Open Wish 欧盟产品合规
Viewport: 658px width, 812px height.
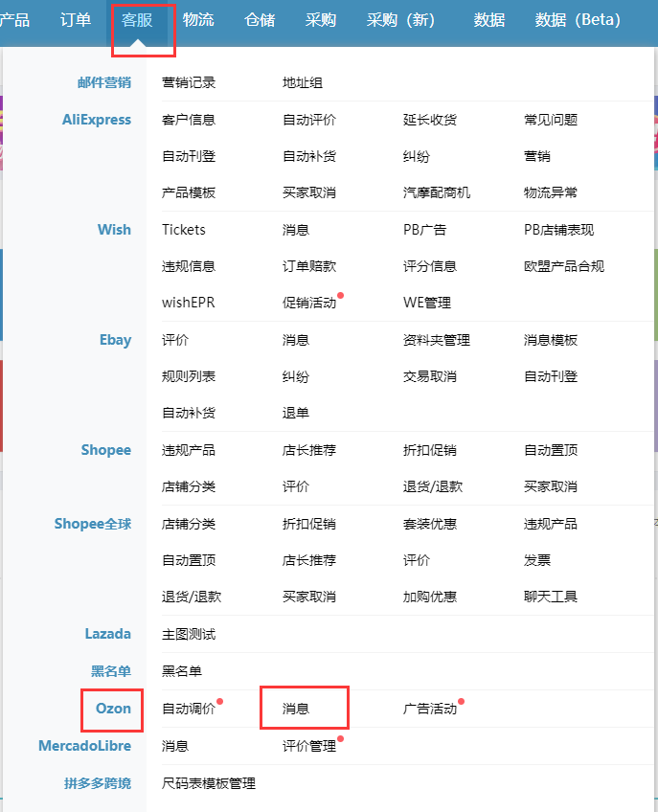point(564,266)
